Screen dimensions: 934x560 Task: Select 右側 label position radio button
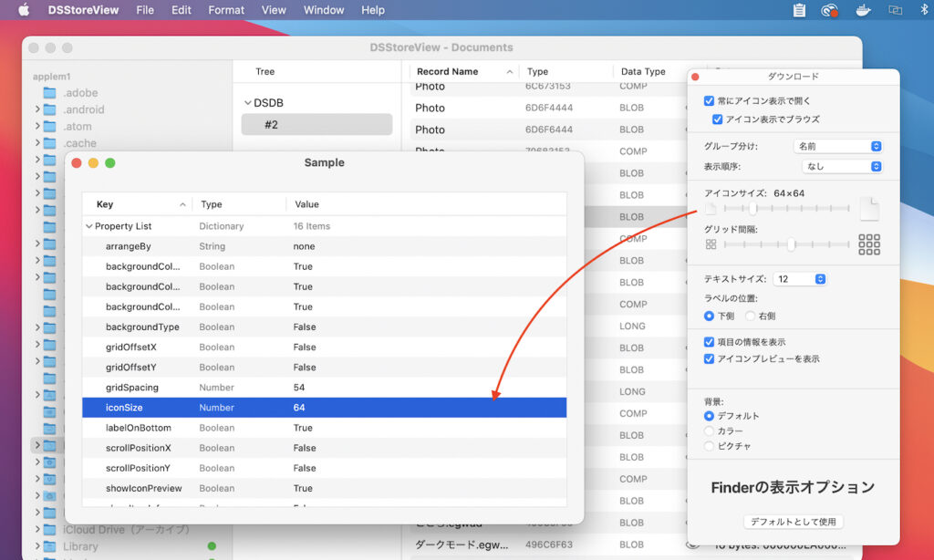[750, 316]
